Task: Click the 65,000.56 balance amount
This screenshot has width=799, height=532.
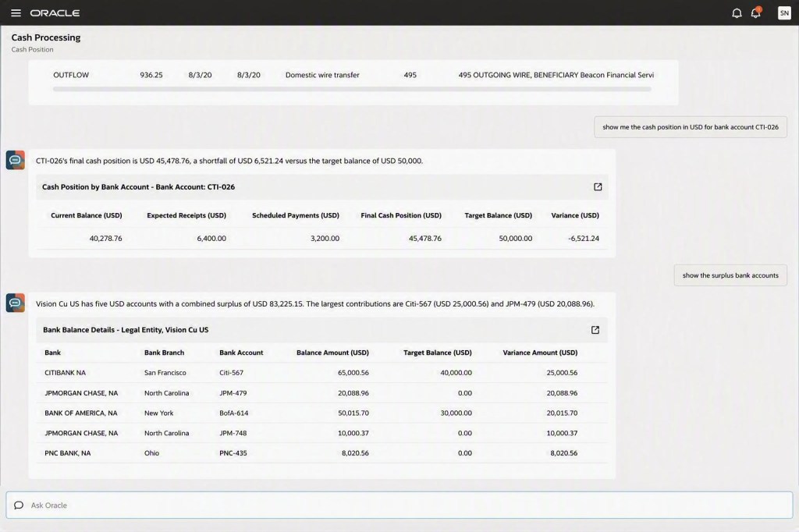Action: point(353,373)
